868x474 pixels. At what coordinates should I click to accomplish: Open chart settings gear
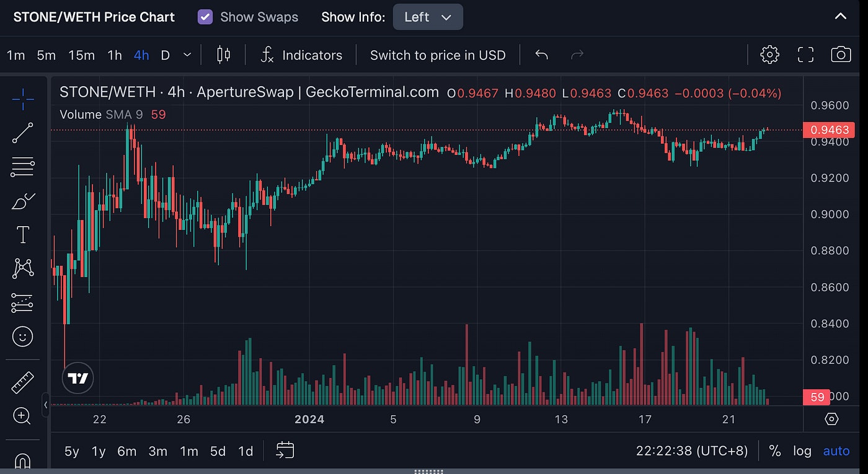(x=769, y=55)
